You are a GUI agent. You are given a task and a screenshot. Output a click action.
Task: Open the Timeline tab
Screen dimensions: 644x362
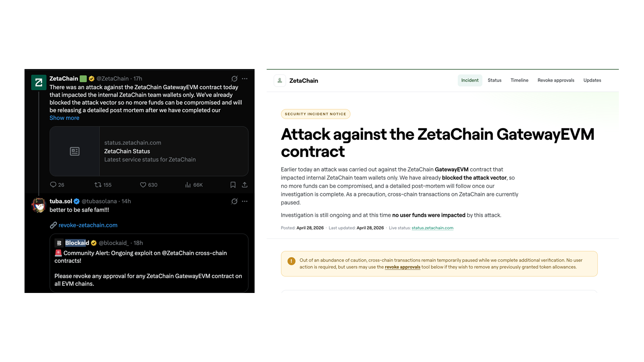click(519, 80)
